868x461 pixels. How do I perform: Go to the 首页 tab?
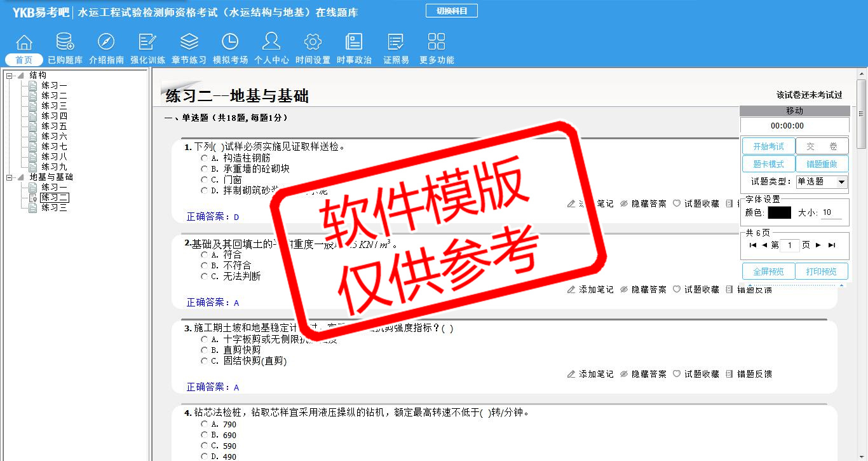click(24, 60)
